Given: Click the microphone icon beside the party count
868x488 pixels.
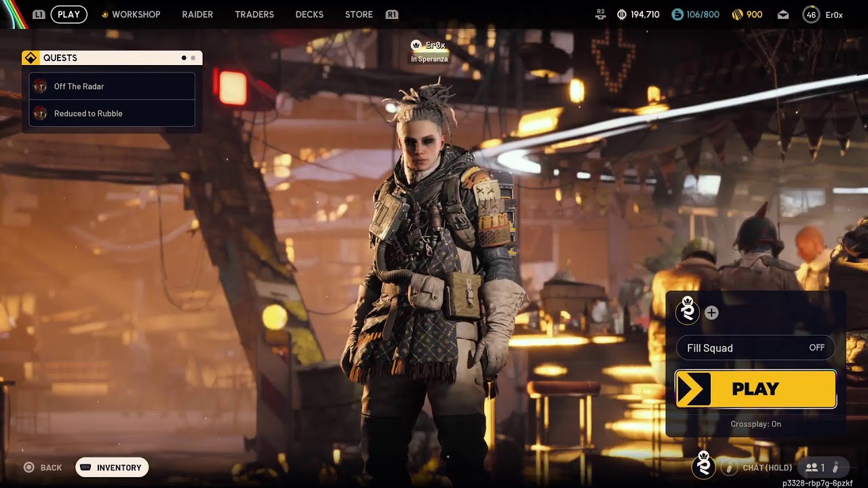Looking at the screenshot, I should click(x=835, y=468).
